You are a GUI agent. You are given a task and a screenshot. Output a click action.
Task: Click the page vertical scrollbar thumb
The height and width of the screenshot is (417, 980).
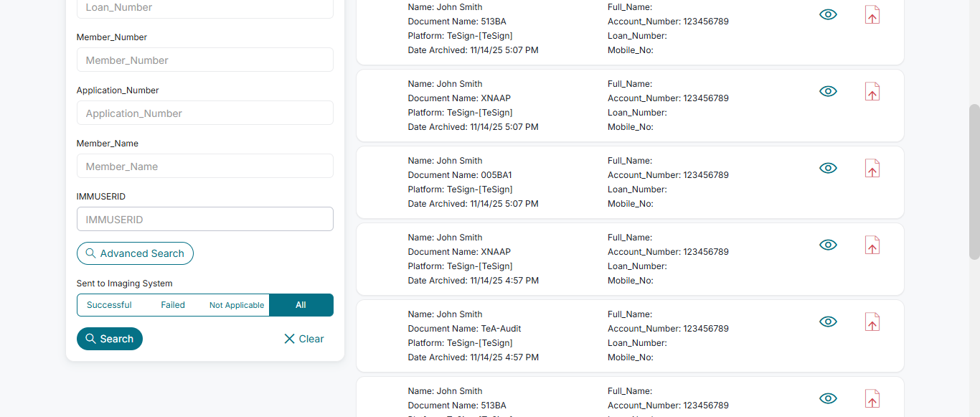click(974, 182)
